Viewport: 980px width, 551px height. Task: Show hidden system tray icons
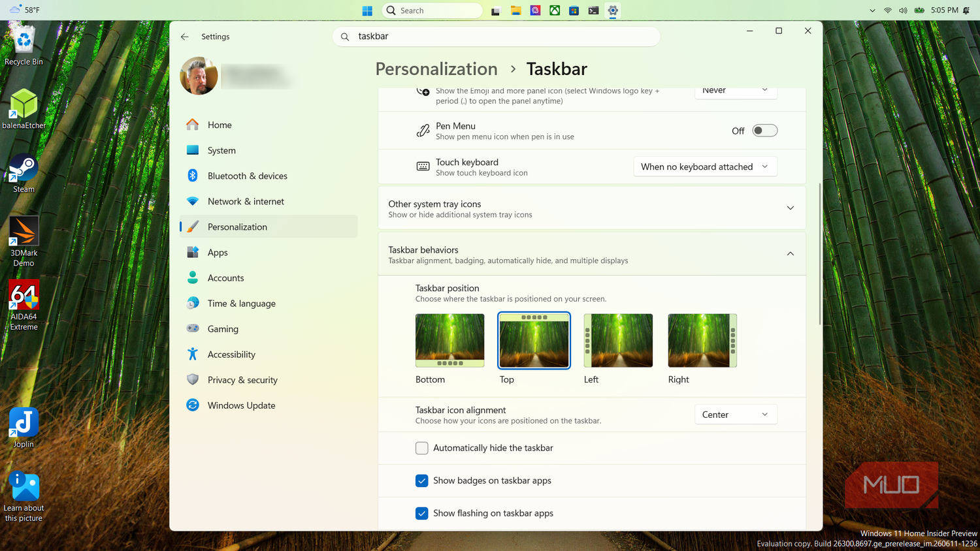click(x=872, y=10)
